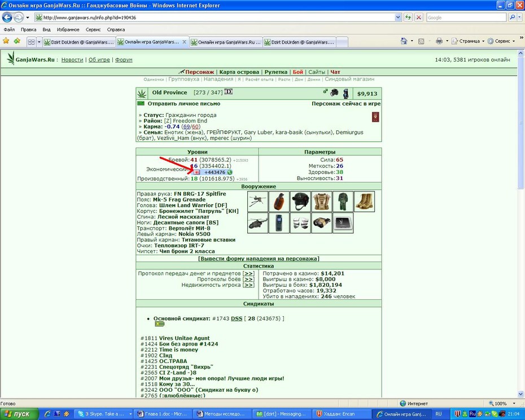Switch to the first Dzirt DoUrden tab
Screen dimensions: 525x420
pyautogui.click(x=80, y=42)
